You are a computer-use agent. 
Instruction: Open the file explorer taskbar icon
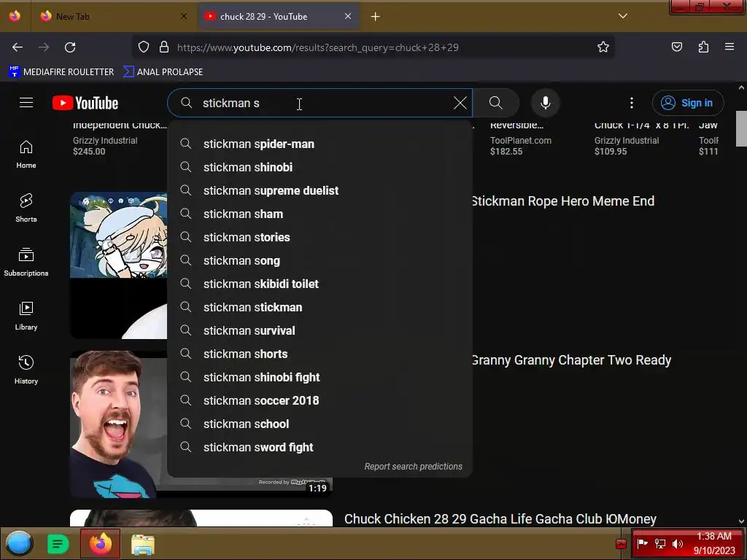(142, 544)
